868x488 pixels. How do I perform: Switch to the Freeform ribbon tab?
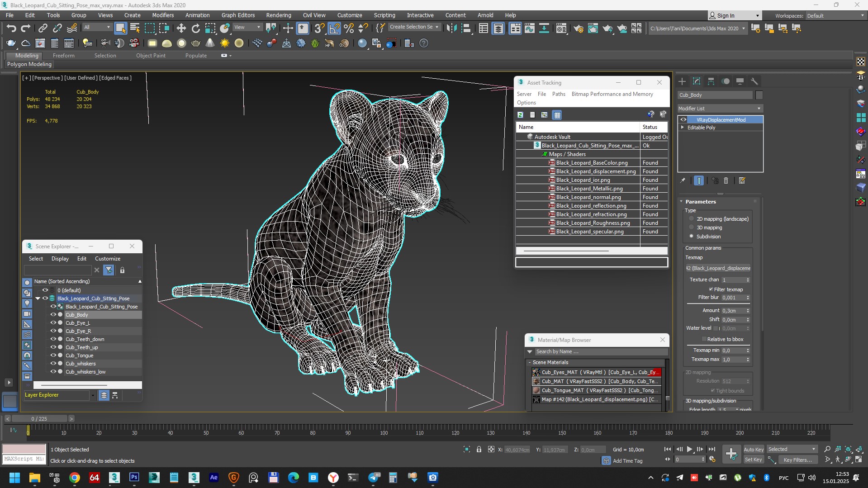coord(63,56)
